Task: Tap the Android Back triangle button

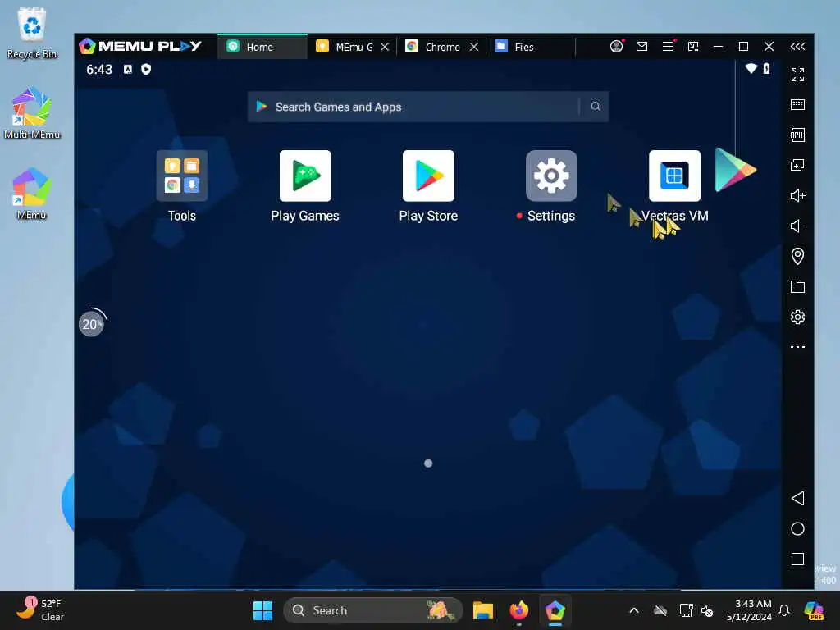Action: point(797,498)
